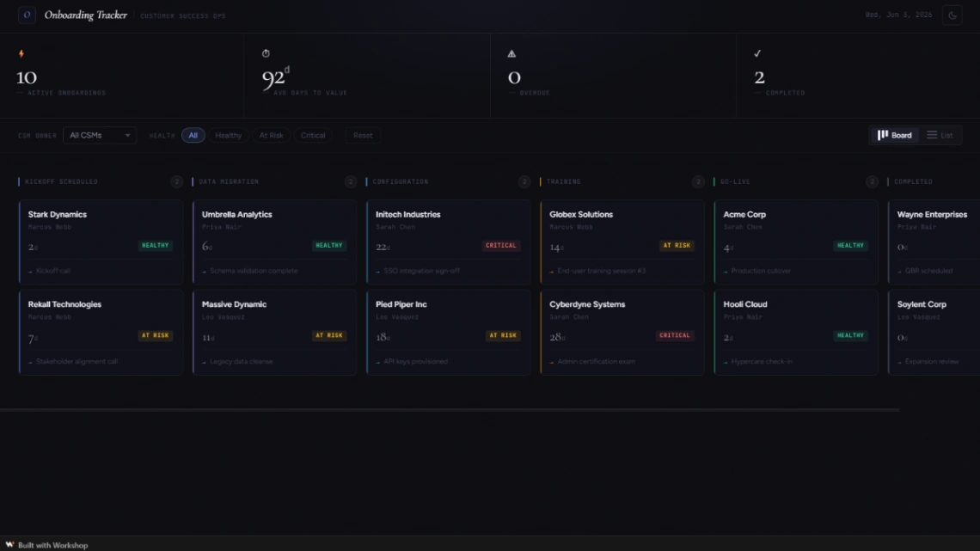Click At Risk badge on Massive Dynamic
Viewport: 980px width, 551px height.
tap(328, 335)
